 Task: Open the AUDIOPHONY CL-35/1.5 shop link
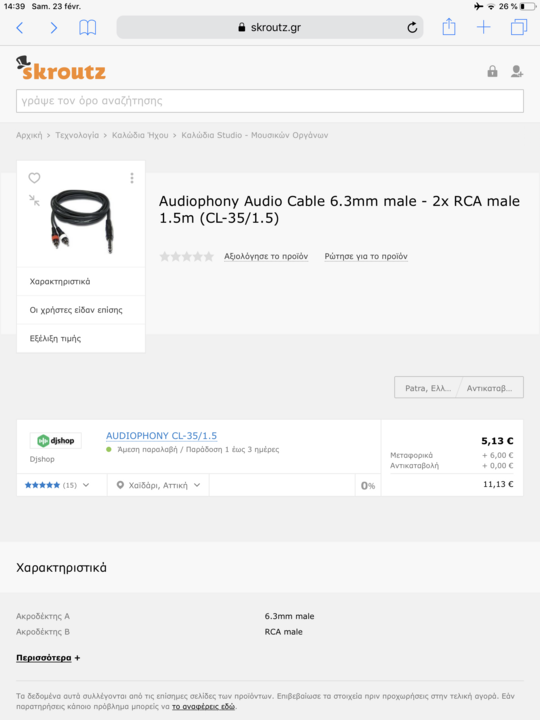pyautogui.click(x=162, y=436)
